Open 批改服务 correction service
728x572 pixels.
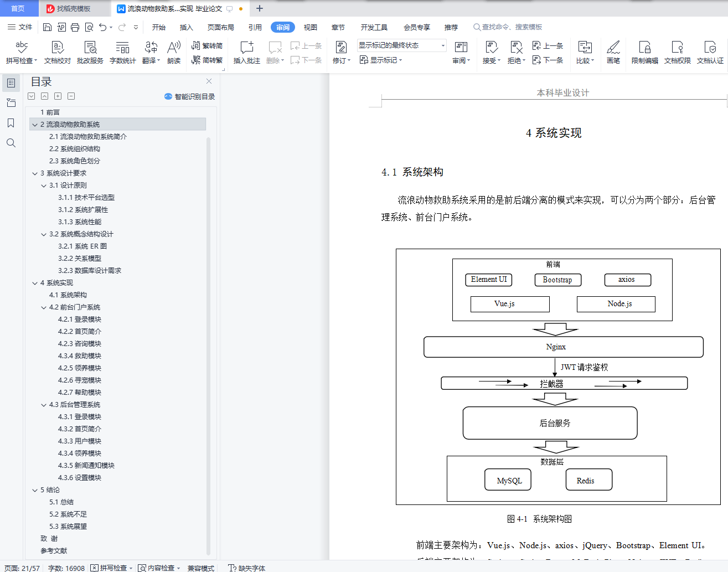(x=90, y=53)
